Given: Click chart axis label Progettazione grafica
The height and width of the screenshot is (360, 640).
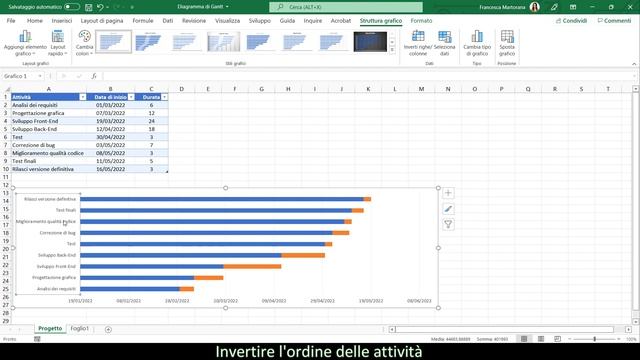Looking at the screenshot, I should (x=54, y=278).
